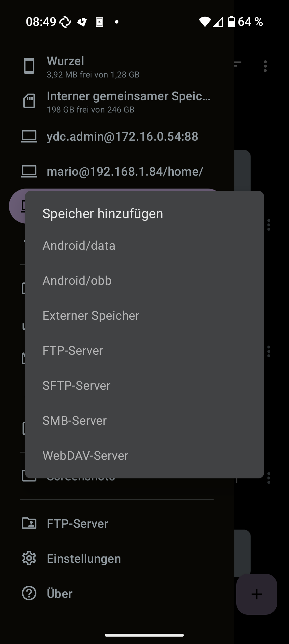Tap the sort icon in toolbar
Image resolution: width=289 pixels, height=644 pixels.
pyautogui.click(x=237, y=64)
